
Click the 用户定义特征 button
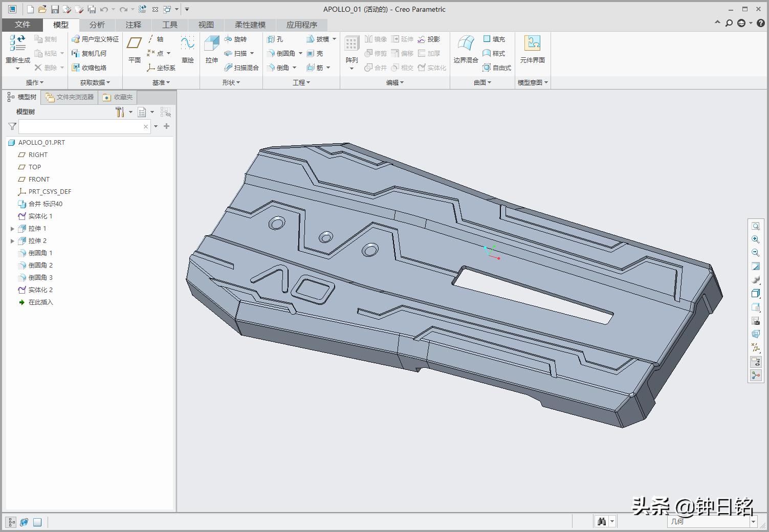[95, 39]
